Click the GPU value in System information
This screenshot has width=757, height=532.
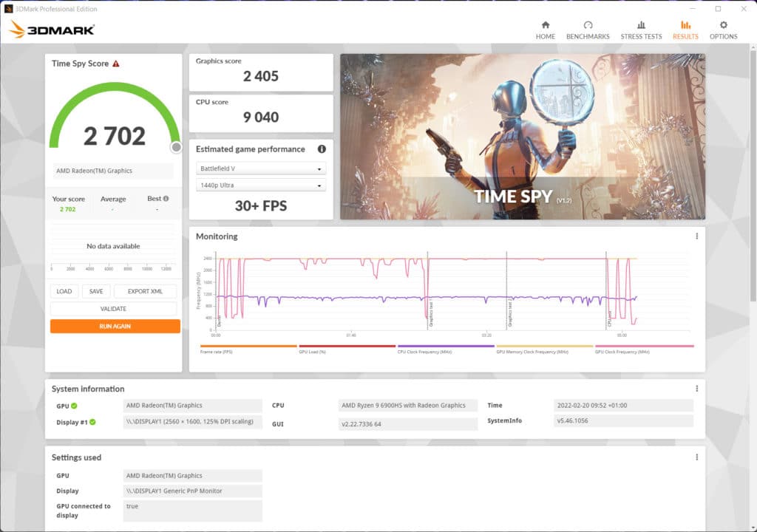[x=193, y=406]
